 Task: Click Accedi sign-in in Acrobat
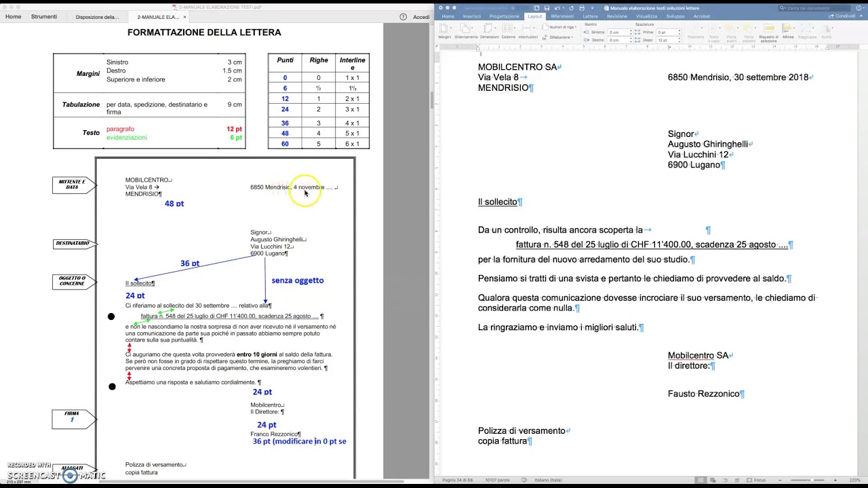[421, 17]
